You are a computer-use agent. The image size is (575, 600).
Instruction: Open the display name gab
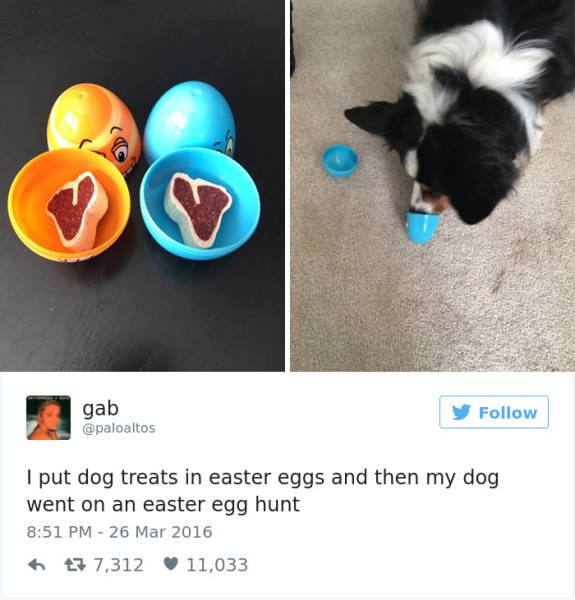click(100, 409)
